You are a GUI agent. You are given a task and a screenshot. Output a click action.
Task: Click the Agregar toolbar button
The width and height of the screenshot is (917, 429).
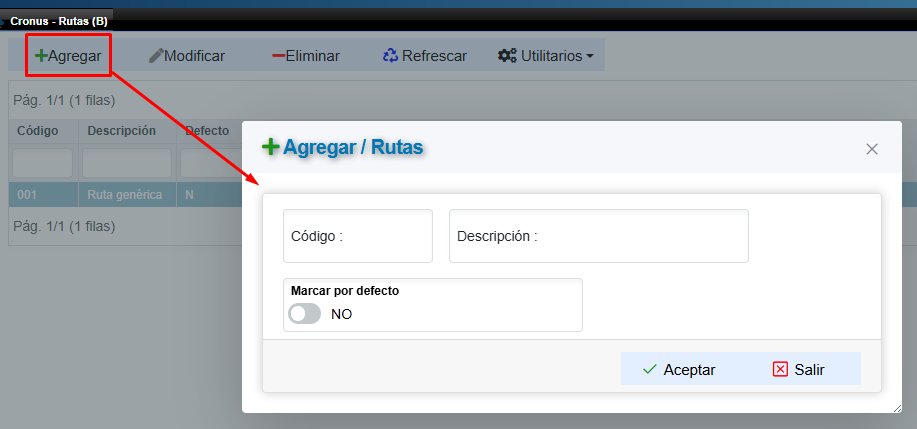click(x=68, y=56)
